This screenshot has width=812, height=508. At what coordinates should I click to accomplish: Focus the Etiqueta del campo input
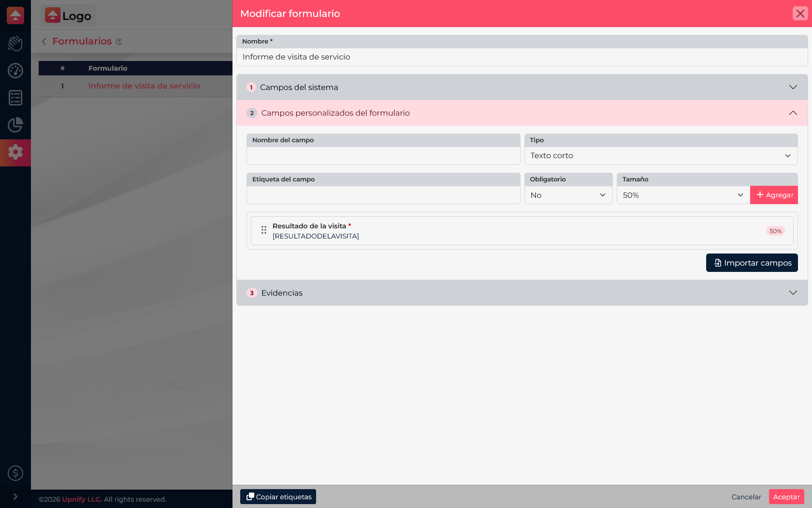(383, 195)
